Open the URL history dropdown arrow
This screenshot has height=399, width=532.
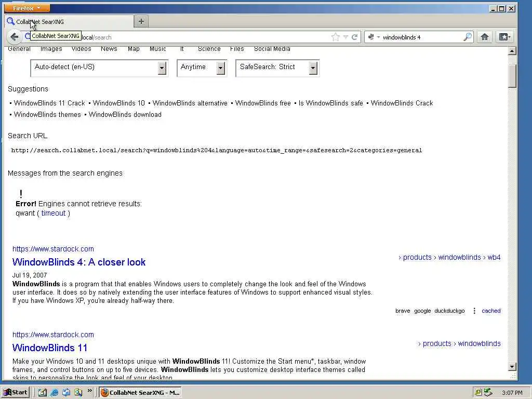point(345,37)
